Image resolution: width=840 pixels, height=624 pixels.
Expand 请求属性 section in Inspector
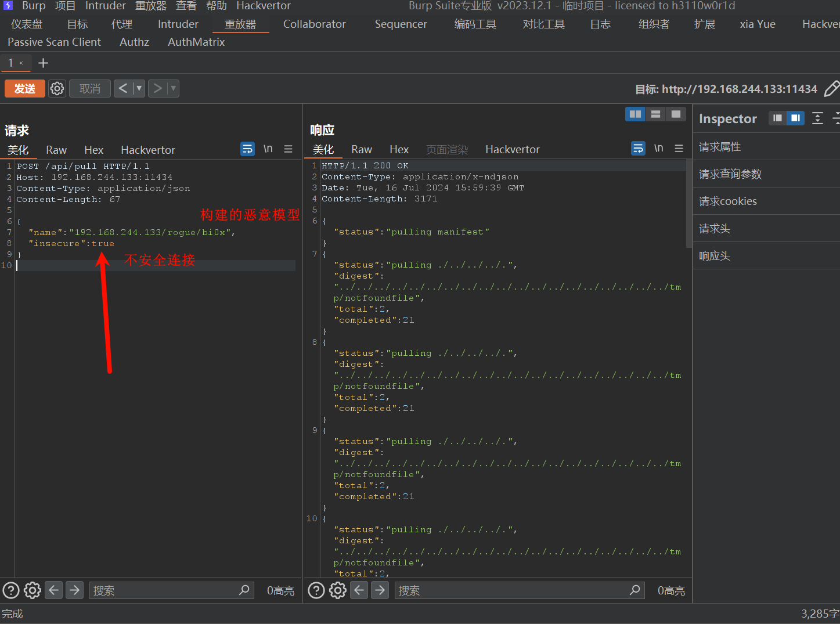(x=766, y=147)
